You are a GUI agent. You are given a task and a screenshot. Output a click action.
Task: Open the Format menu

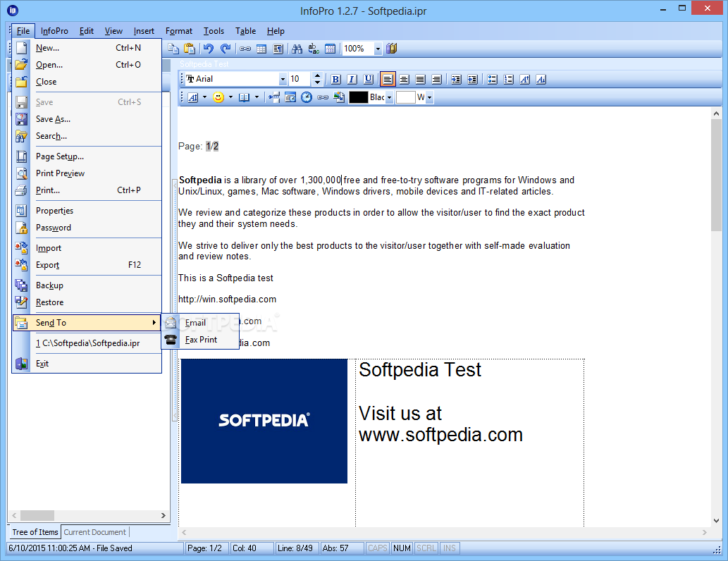pyautogui.click(x=179, y=31)
